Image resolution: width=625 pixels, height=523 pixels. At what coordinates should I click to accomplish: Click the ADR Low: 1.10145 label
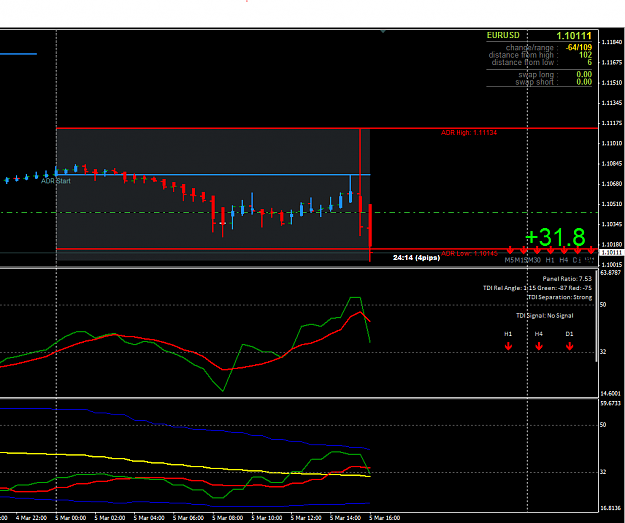coord(469,254)
